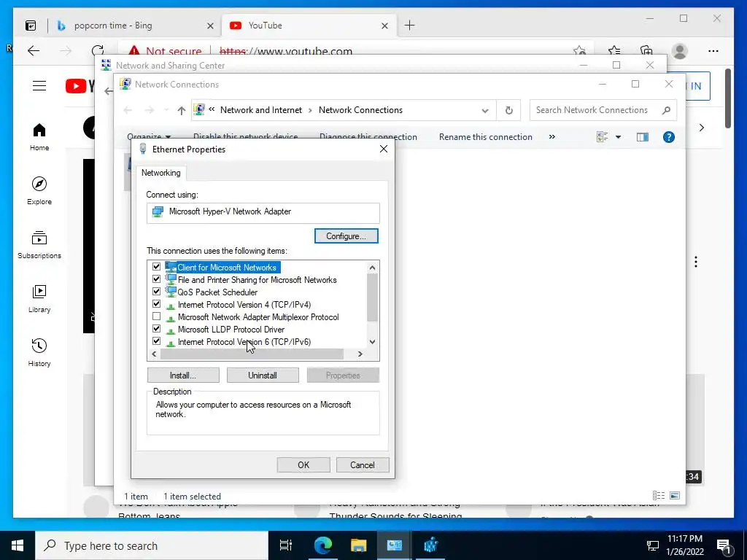Image resolution: width=747 pixels, height=560 pixels.
Task: Open File Explorer from the taskbar
Action: [358, 545]
